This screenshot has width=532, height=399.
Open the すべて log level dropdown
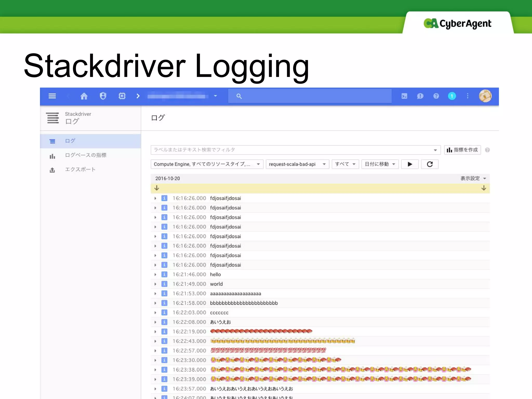[x=345, y=164]
